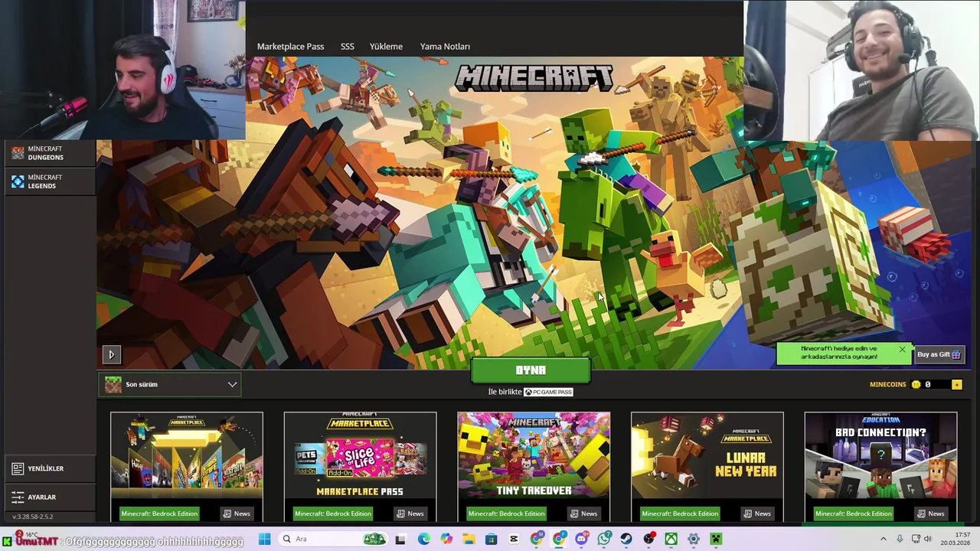Open the Bad Connection education news card

point(880,455)
